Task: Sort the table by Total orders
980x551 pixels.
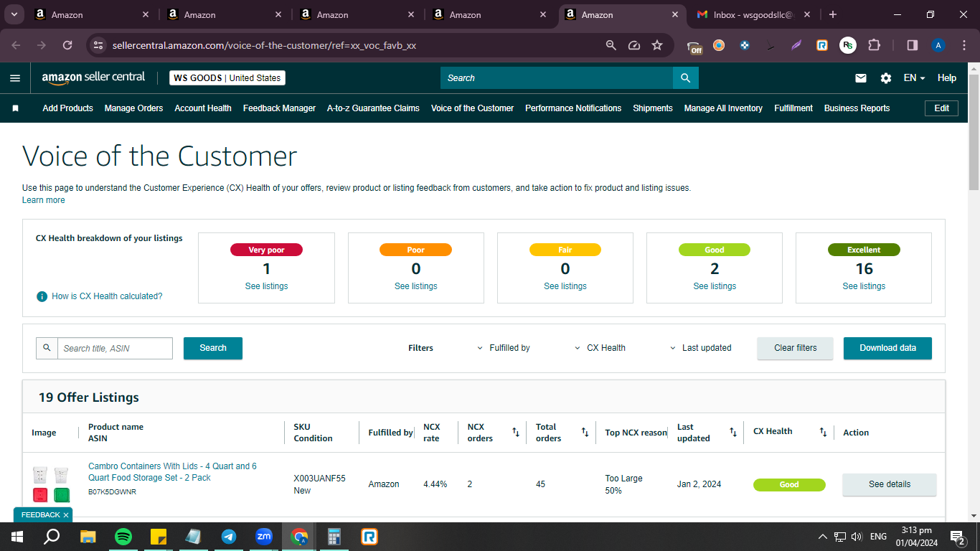Action: coord(585,432)
